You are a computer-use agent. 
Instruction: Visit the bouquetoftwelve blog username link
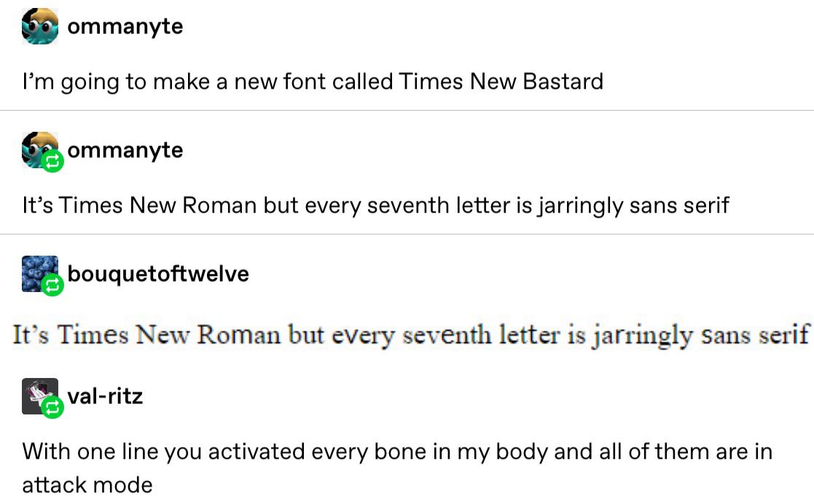pyautogui.click(x=158, y=274)
